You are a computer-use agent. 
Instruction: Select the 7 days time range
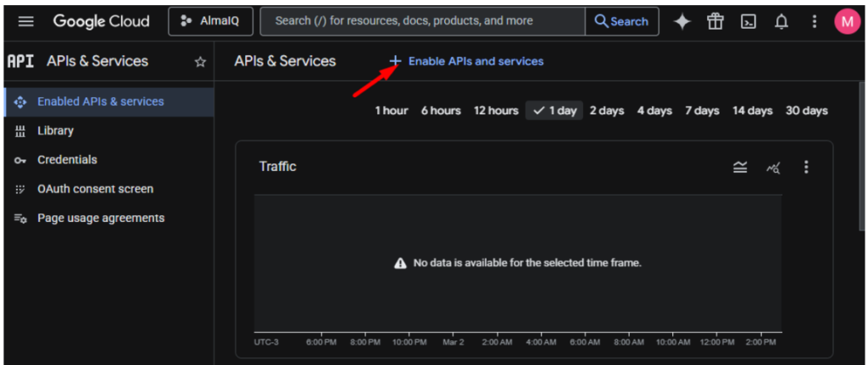coord(702,111)
